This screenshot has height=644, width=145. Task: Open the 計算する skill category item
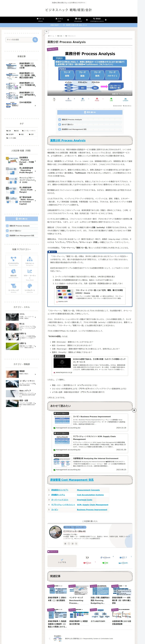[22, 336]
